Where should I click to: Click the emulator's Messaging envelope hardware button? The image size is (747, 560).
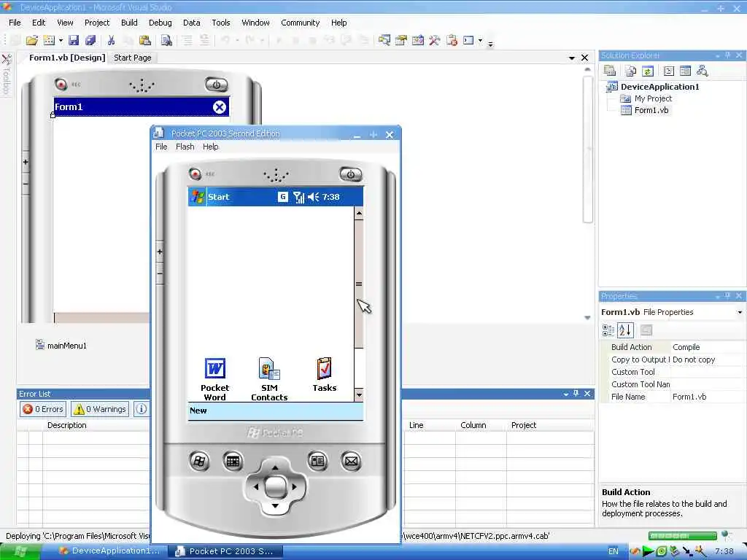tap(351, 461)
